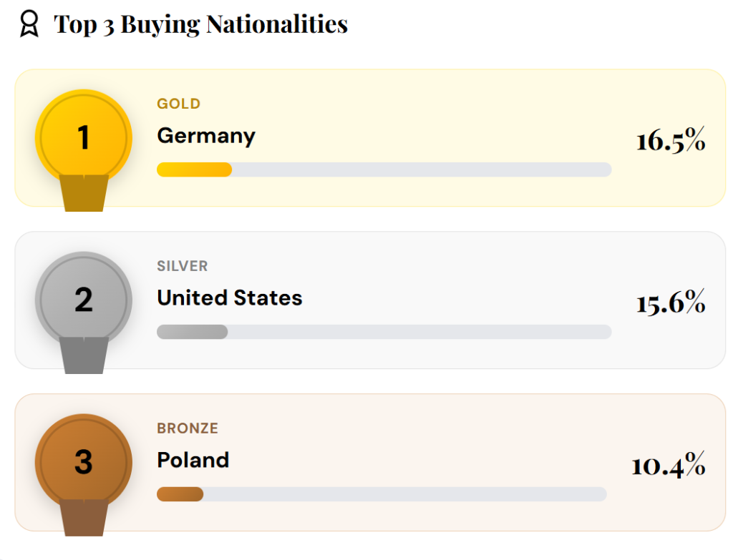Click the SILVER rank label
733x560 pixels.
pos(183,266)
